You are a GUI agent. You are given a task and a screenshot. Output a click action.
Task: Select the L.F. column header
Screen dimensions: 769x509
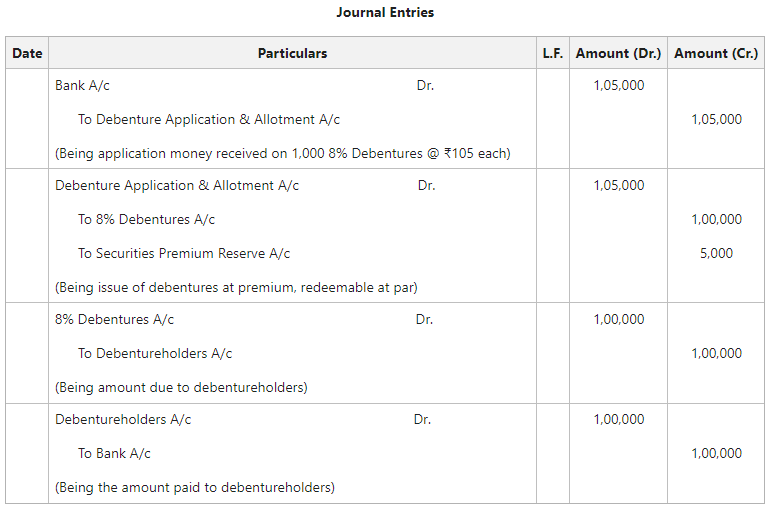click(553, 53)
